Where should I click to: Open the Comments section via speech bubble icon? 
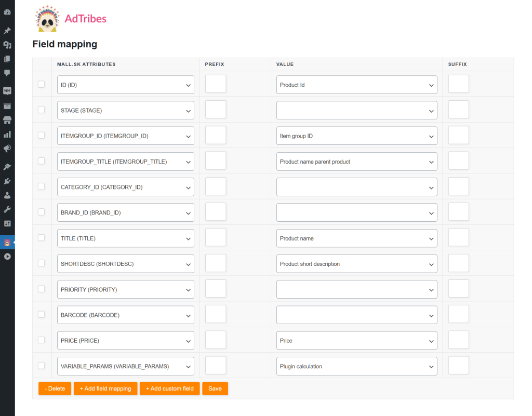pos(7,73)
